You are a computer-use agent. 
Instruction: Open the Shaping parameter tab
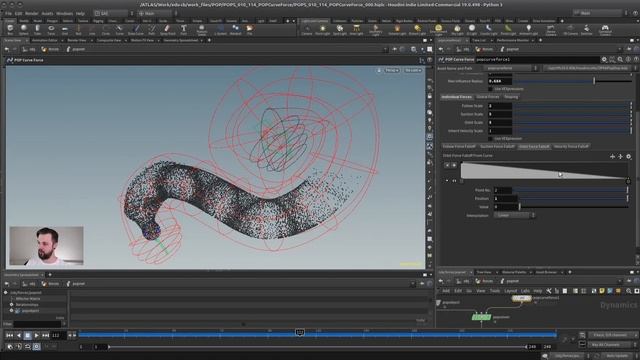[511, 97]
